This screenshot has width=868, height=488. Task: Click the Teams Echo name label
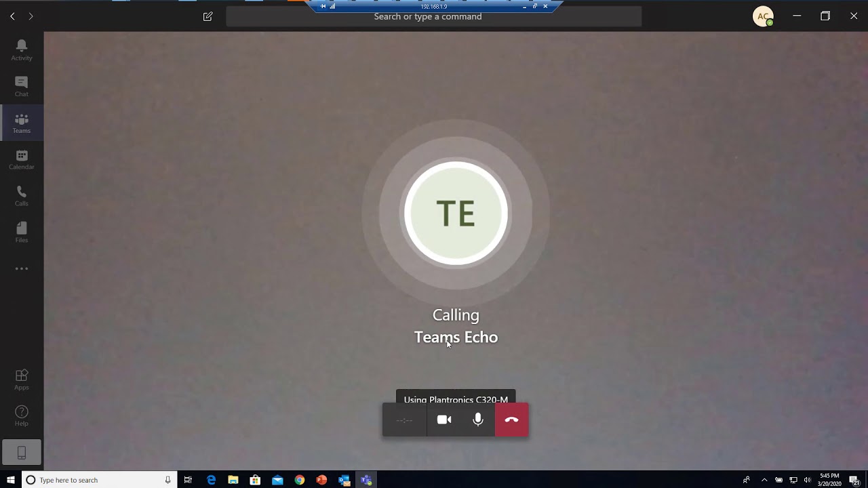click(x=456, y=338)
